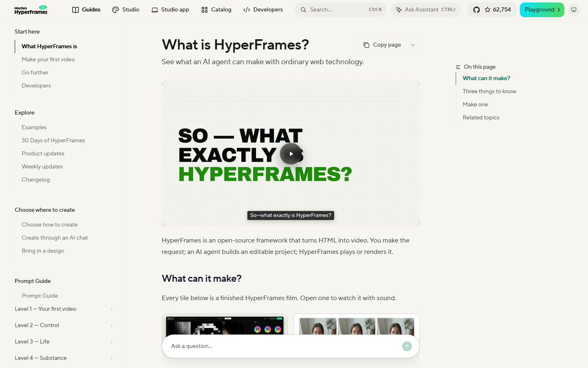Open Product updates
The height and width of the screenshot is (368, 588).
pos(43,154)
